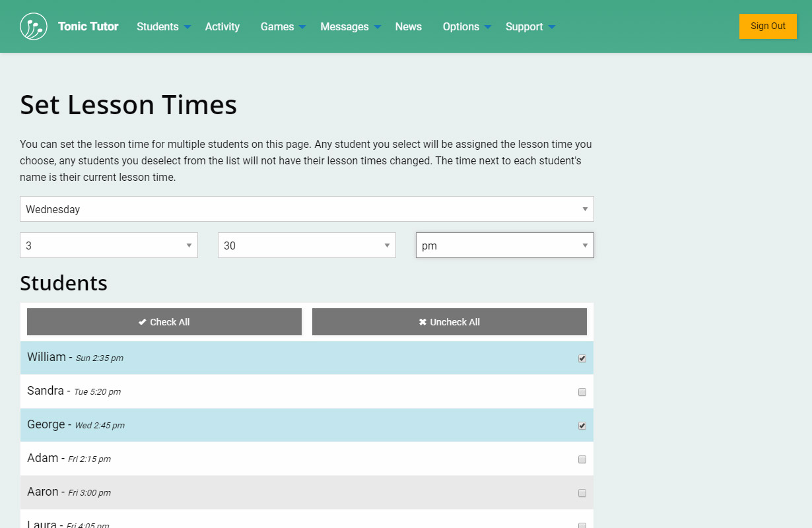This screenshot has width=812, height=528.
Task: Expand the Support menu arrow
Action: 552,27
